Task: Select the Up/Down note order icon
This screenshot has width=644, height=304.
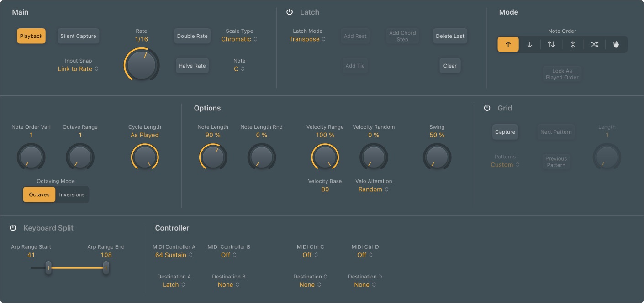Action: [551, 45]
